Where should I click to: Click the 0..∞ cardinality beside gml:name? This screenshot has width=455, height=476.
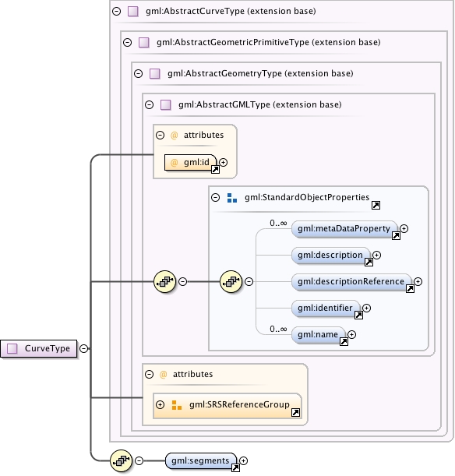(x=278, y=329)
